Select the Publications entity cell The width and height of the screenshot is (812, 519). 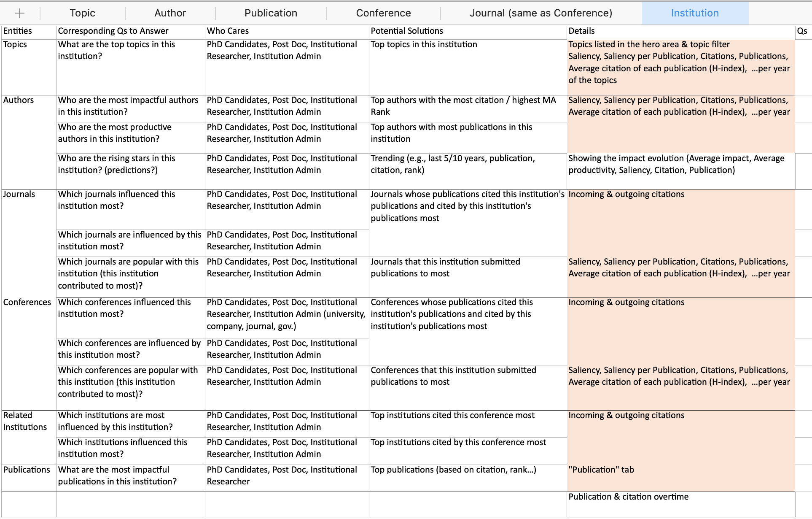pos(29,478)
